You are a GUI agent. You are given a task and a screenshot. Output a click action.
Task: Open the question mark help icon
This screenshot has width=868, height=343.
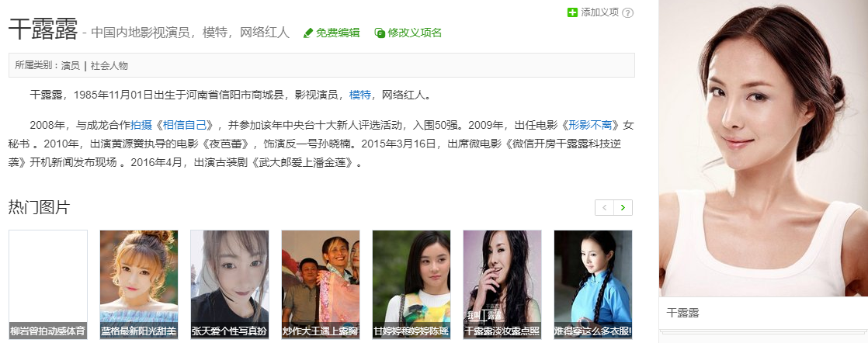tap(628, 12)
